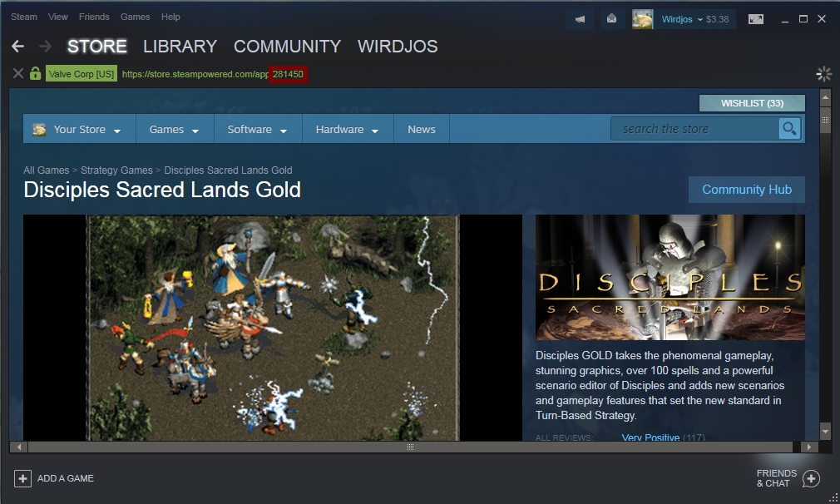Click the Disciples Sacred Lands Gold page title

162,190
